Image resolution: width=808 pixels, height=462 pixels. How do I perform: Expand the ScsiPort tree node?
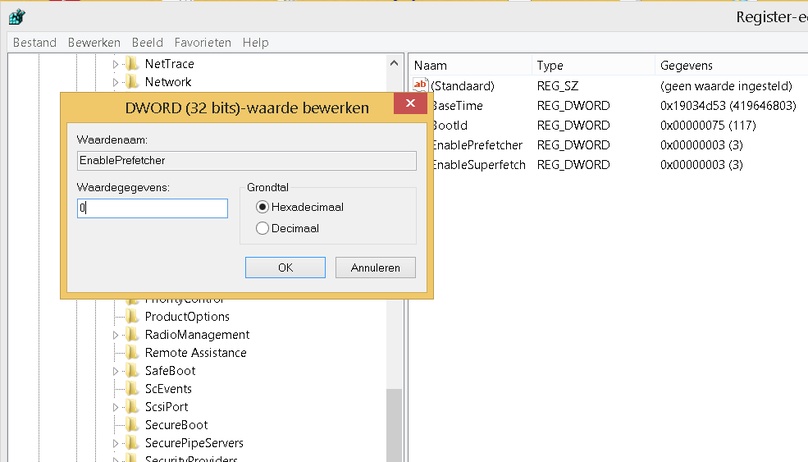pyautogui.click(x=115, y=407)
